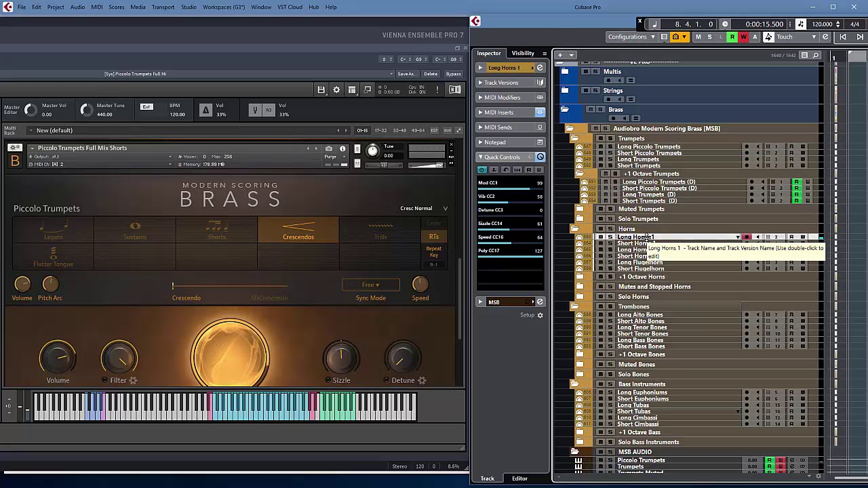Open File menu
The image size is (868, 488).
(22, 7)
